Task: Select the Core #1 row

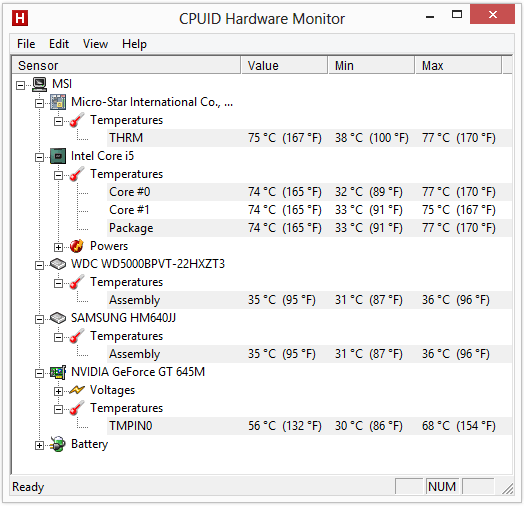Action: (x=309, y=210)
